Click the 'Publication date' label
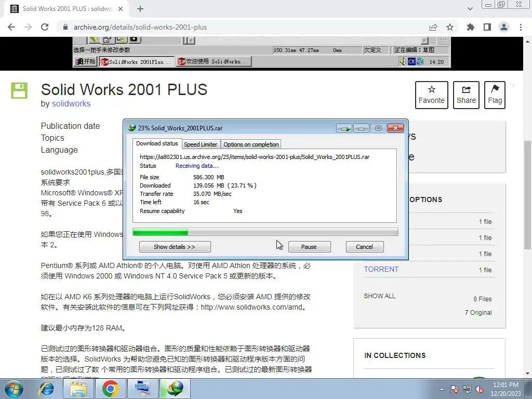Image resolution: width=532 pixels, height=399 pixels. click(70, 126)
